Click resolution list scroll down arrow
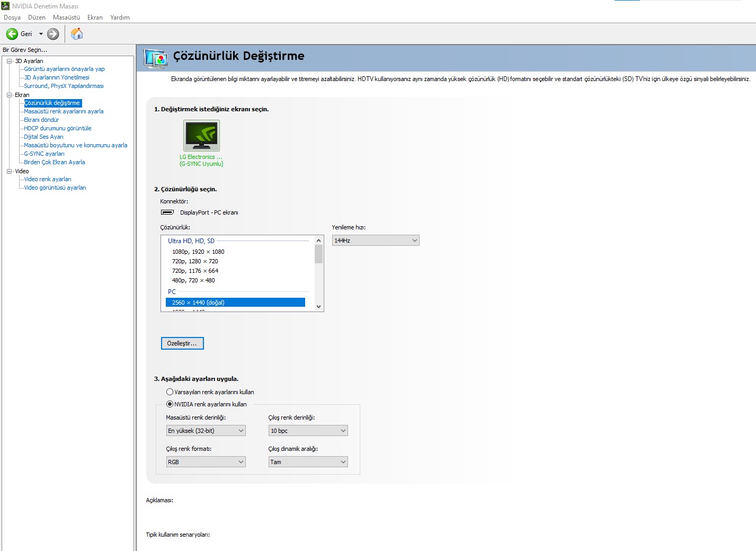This screenshot has height=551, width=756. click(x=318, y=306)
